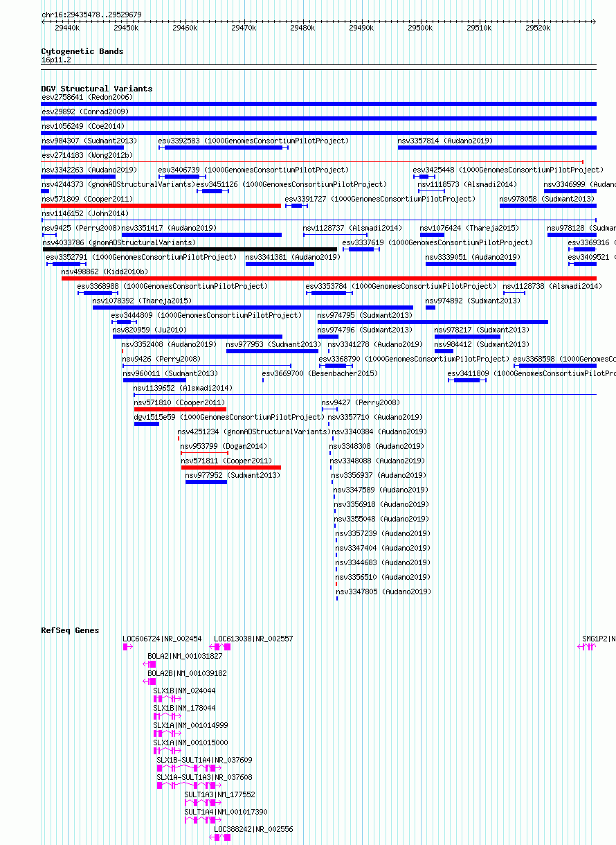Image resolution: width=616 pixels, height=845 pixels.
Task: Click the blue bar of nsv974795 (Sudmant2013)
Action: pyautogui.click(x=433, y=322)
